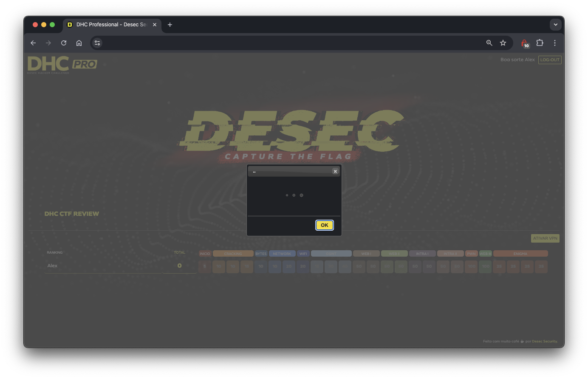Open the zoom magnifier in address bar
The image size is (588, 379).
click(x=489, y=43)
